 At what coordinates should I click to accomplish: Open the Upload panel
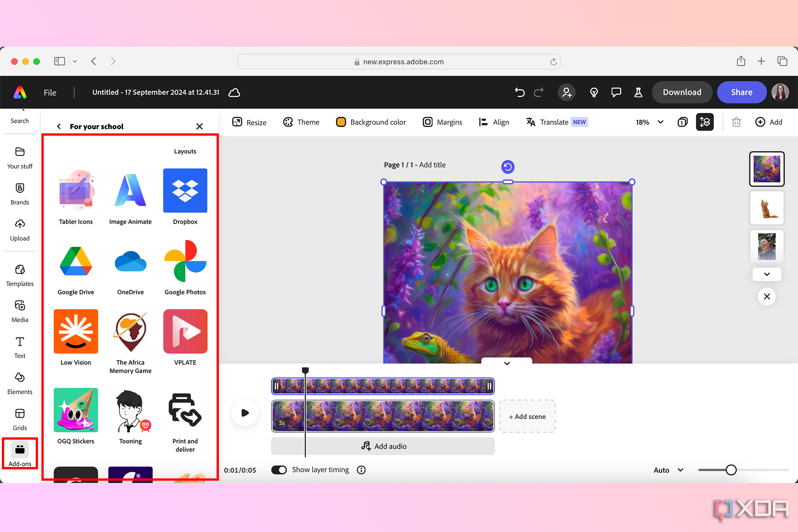pos(20,230)
